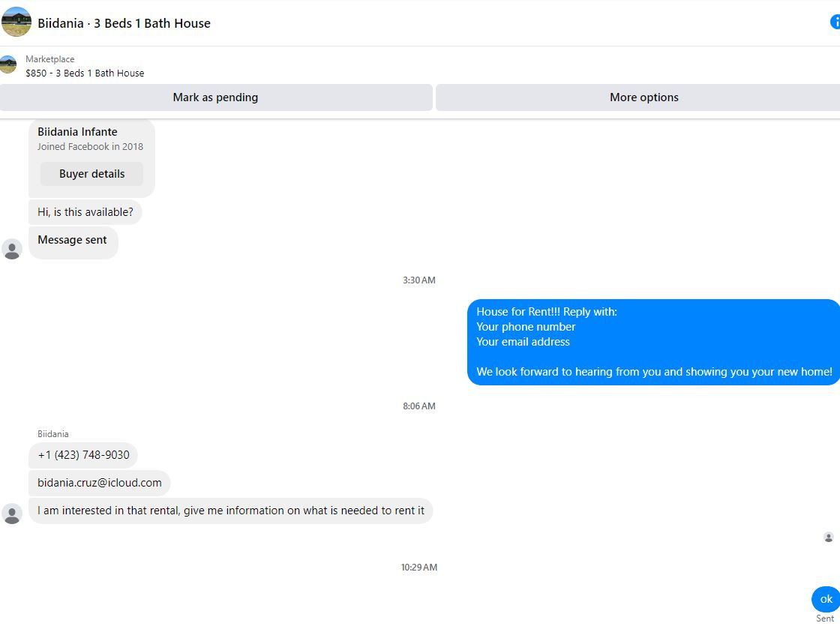Select the phone number +1 (423) 748-9030 message
This screenshot has width=840, height=629.
click(x=83, y=455)
